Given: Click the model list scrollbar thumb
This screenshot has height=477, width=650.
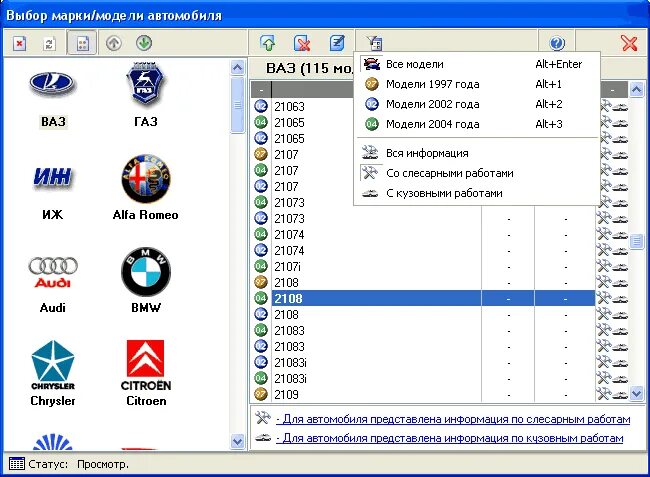Looking at the screenshot, I should pyautogui.click(x=636, y=241).
